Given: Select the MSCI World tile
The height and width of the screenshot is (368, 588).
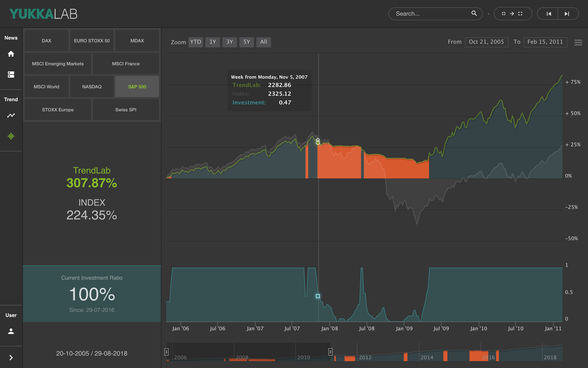Looking at the screenshot, I should 46,87.
